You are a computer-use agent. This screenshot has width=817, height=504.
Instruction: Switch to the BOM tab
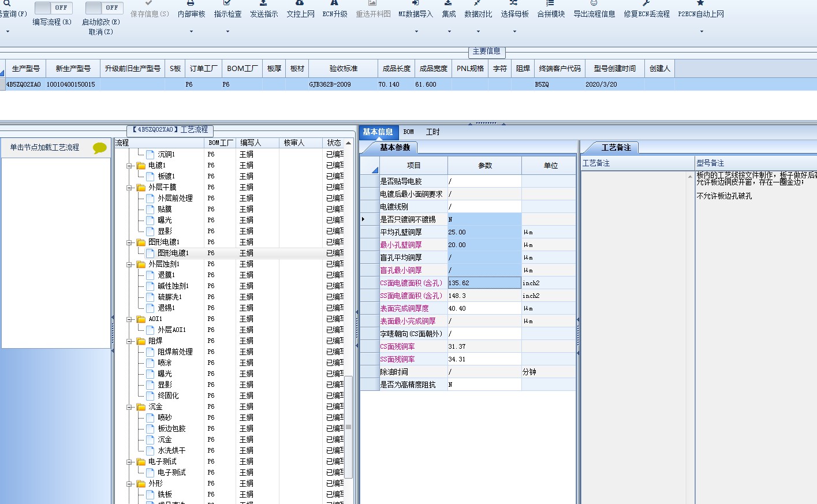pos(409,132)
